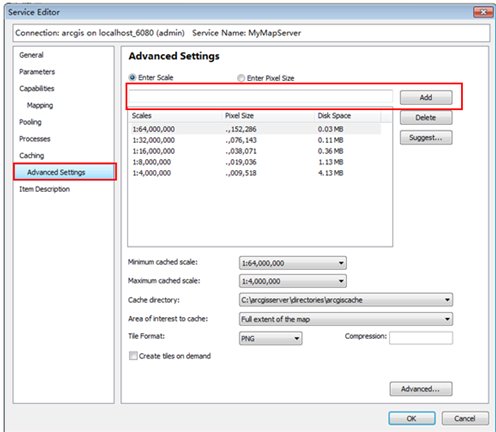The image size is (496, 432).
Task: Select the 1:4,000,000 scale row
Action: (x=255, y=173)
